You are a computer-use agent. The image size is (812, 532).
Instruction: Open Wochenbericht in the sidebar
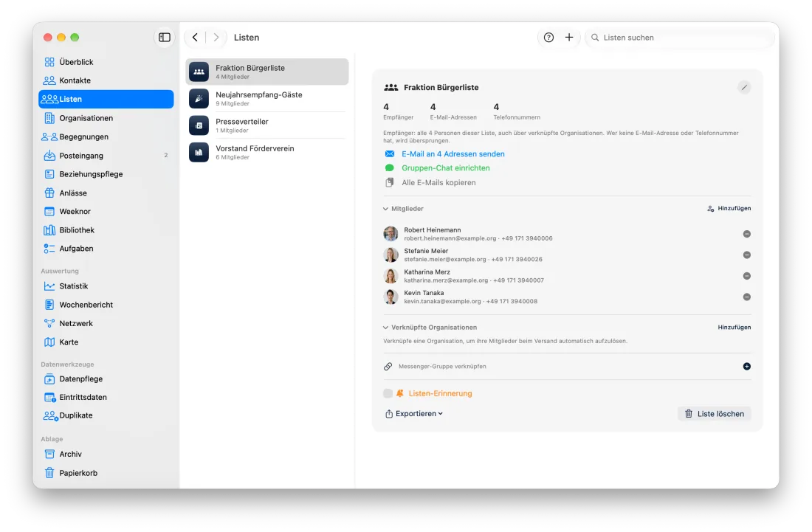[106, 305]
